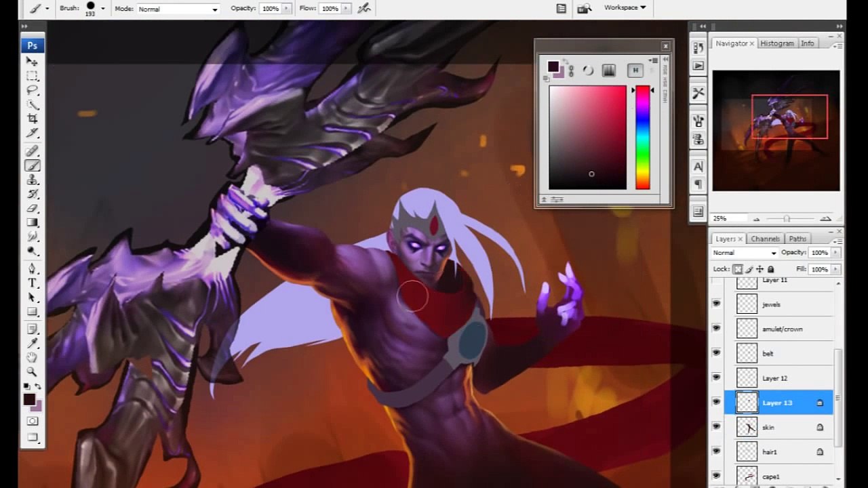Select the Move tool

[x=32, y=62]
